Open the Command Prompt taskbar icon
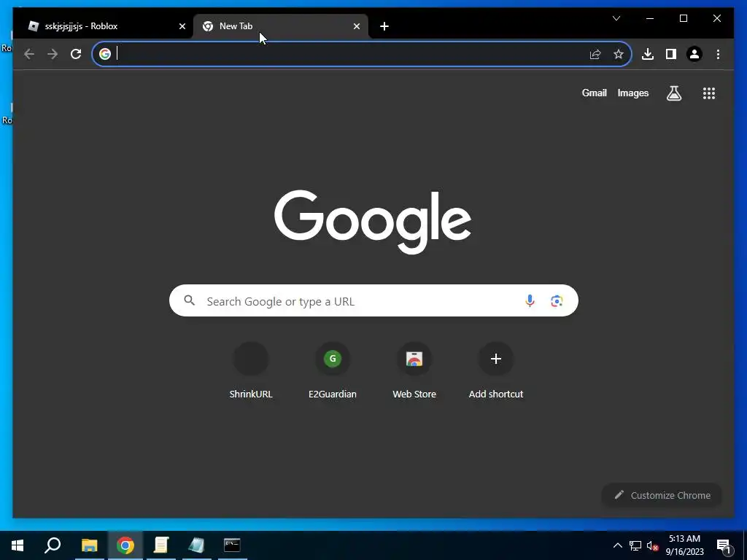This screenshot has height=560, width=747. (232, 545)
